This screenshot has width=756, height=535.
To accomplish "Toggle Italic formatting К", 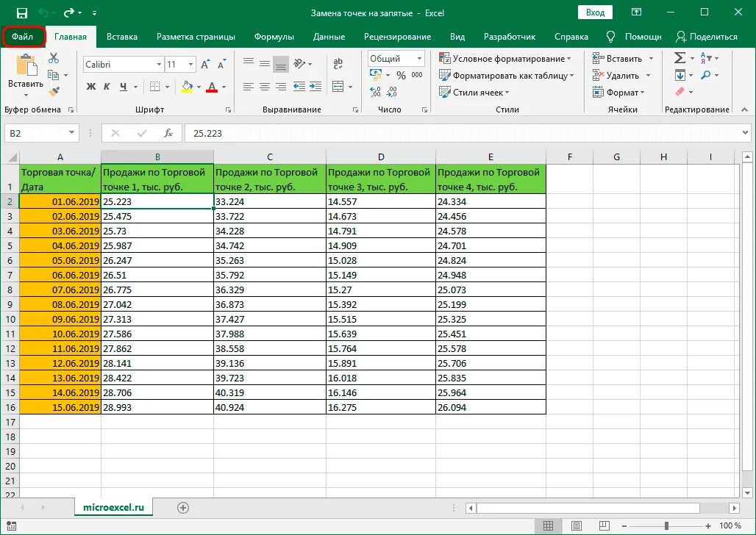I will point(107,87).
